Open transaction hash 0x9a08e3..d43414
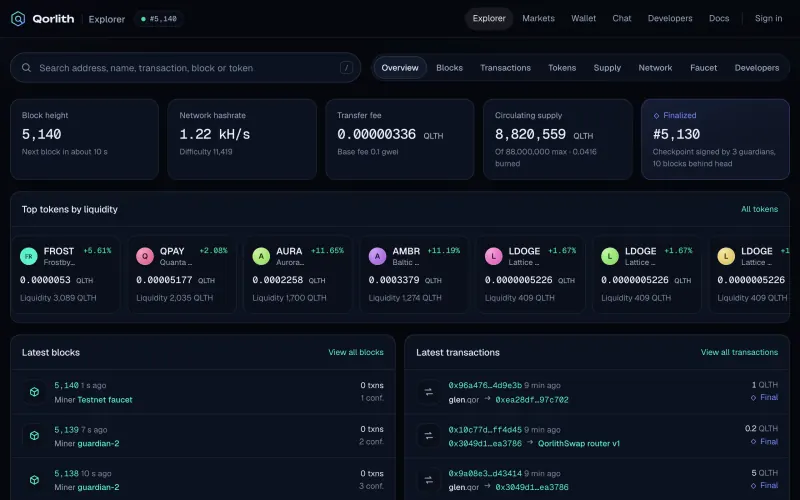800x500 pixels. pos(485,473)
